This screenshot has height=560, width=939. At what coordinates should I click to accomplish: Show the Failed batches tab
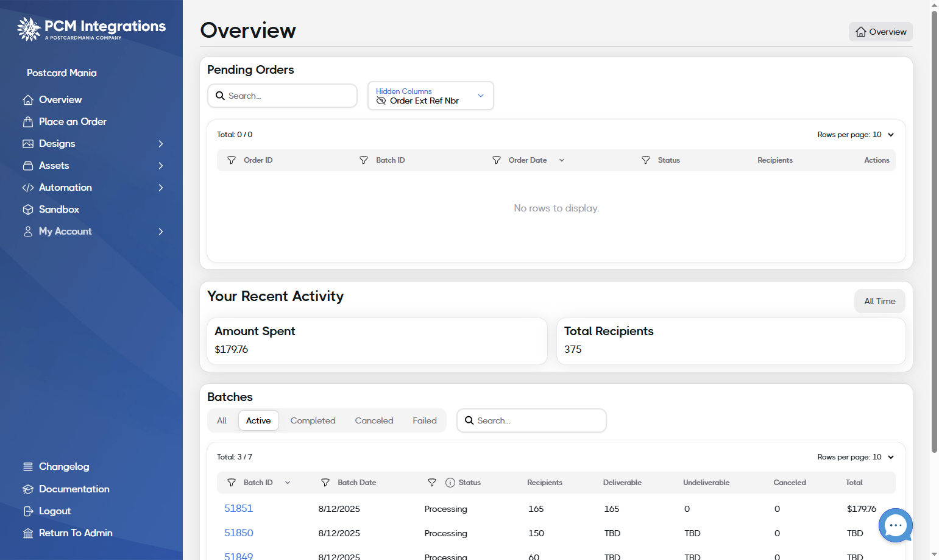pos(425,420)
